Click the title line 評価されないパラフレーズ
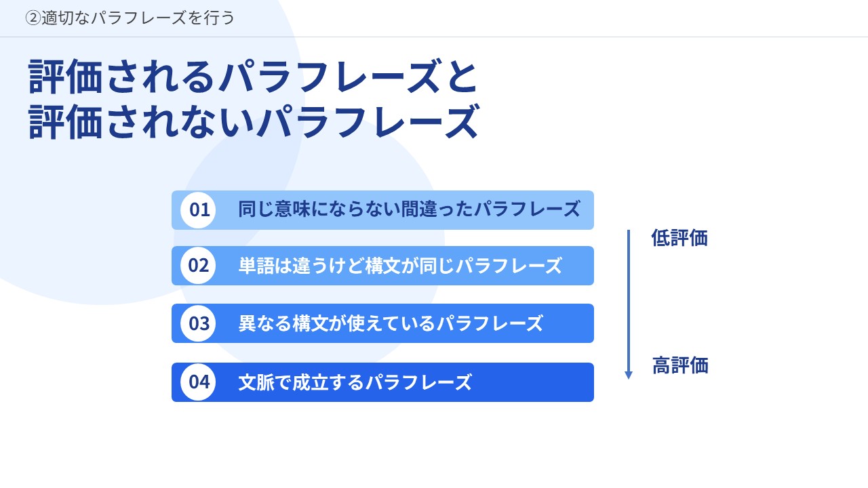This screenshot has width=868, height=488. [x=254, y=122]
